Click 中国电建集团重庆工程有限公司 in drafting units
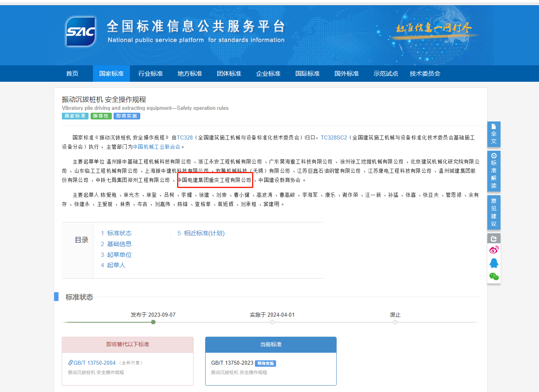The image size is (539, 392). tap(215, 180)
